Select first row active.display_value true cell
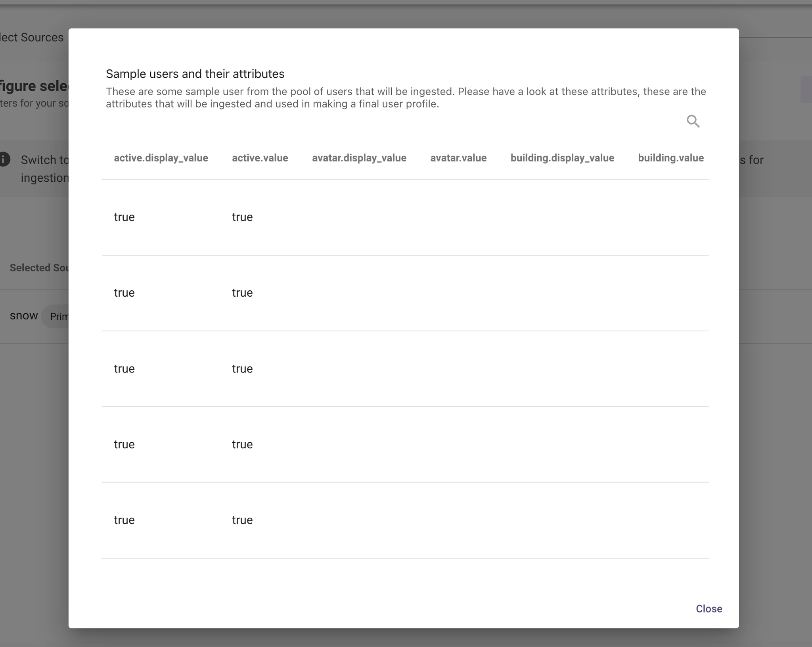Image resolution: width=812 pixels, height=647 pixels. [124, 217]
